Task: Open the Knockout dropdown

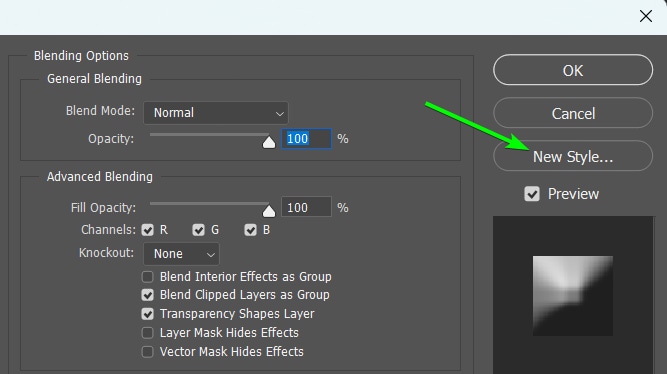Action: [x=181, y=254]
